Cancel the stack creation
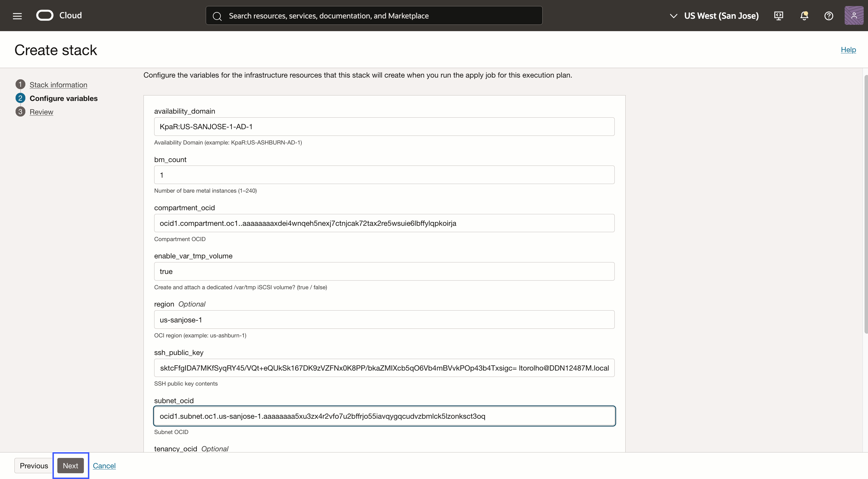Viewport: 868px width, 479px height. tap(104, 465)
